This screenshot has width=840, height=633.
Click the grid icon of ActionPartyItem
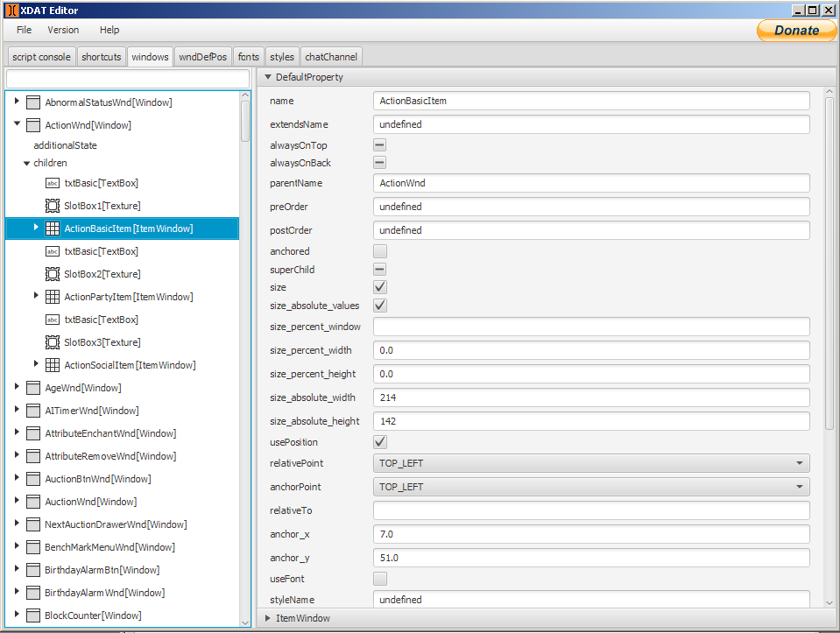tap(53, 297)
